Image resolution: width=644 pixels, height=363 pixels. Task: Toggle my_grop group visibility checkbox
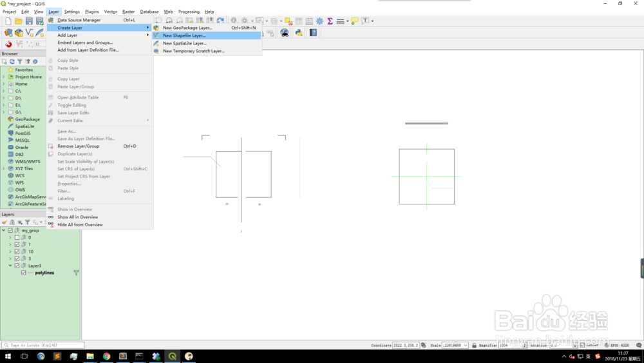tap(10, 230)
